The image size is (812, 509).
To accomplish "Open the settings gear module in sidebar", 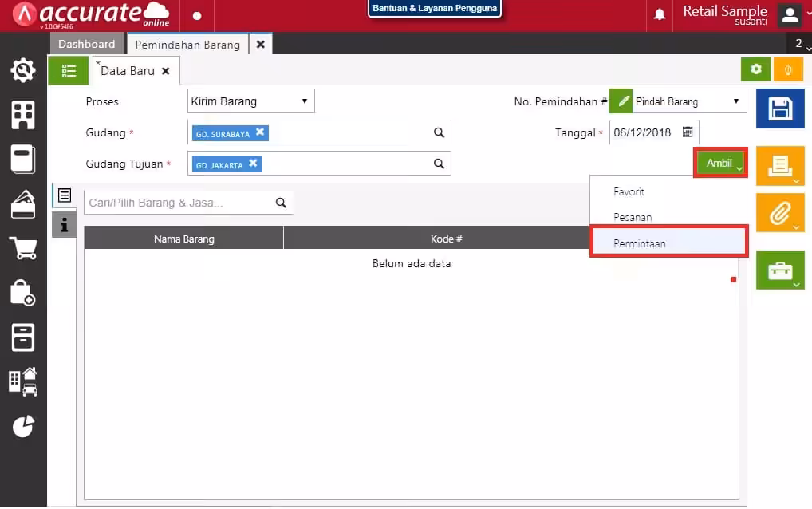I will click(23, 70).
